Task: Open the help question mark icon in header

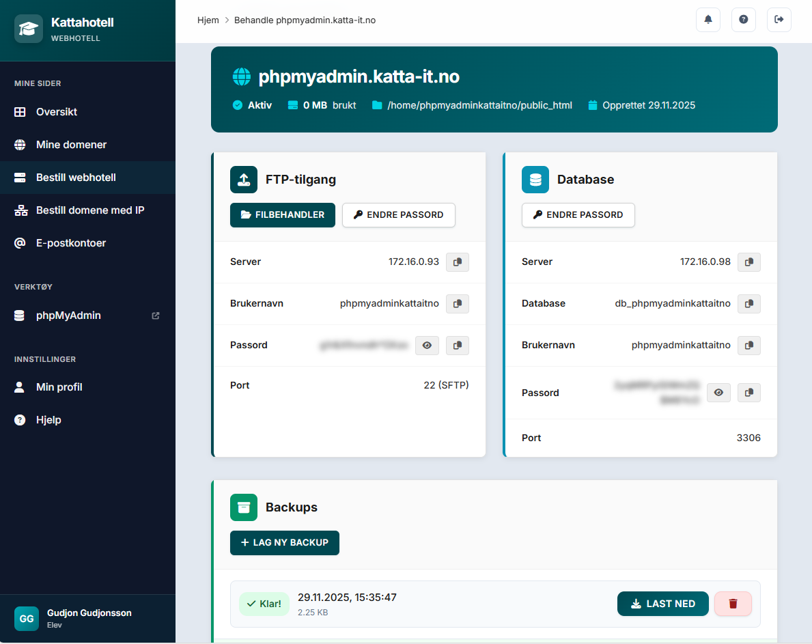Action: click(x=744, y=20)
